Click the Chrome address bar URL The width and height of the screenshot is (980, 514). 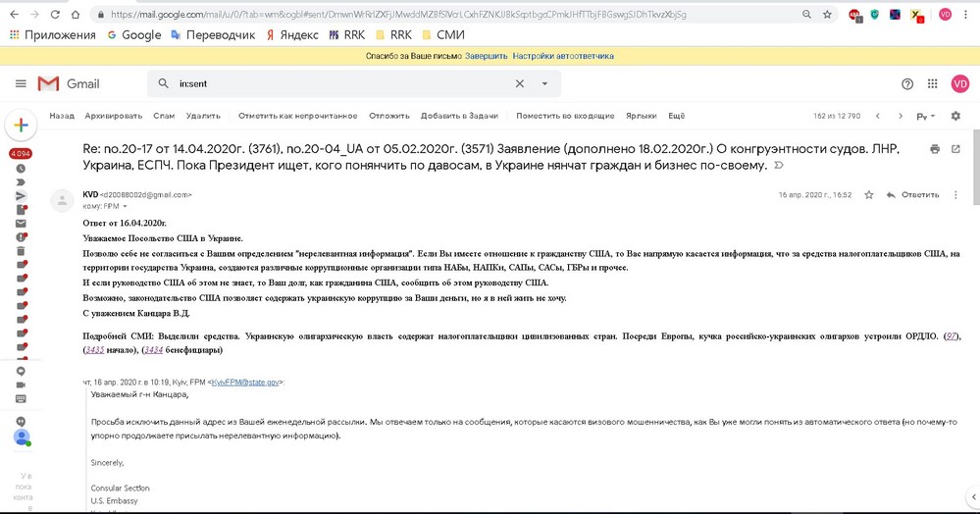click(398, 15)
